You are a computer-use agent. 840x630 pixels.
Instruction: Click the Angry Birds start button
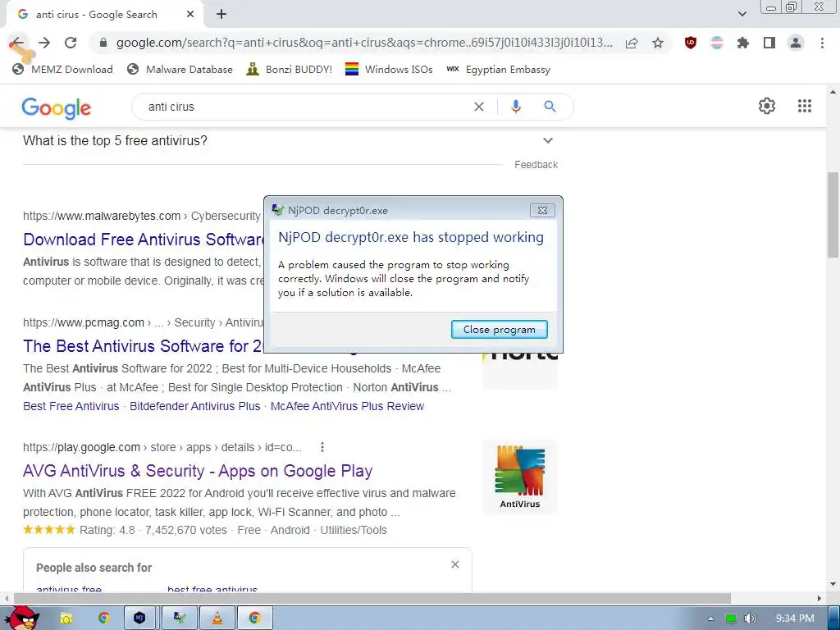(x=22, y=619)
